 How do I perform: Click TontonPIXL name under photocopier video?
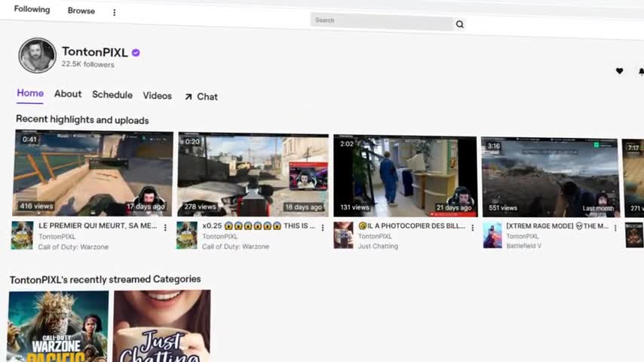click(x=375, y=236)
